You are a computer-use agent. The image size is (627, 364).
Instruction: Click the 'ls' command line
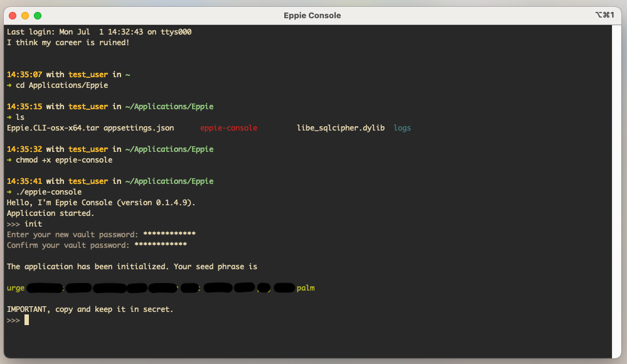20,117
